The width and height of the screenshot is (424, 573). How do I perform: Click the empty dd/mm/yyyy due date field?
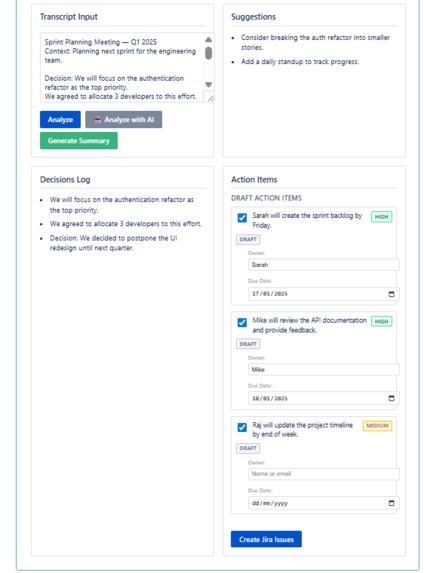click(x=323, y=503)
